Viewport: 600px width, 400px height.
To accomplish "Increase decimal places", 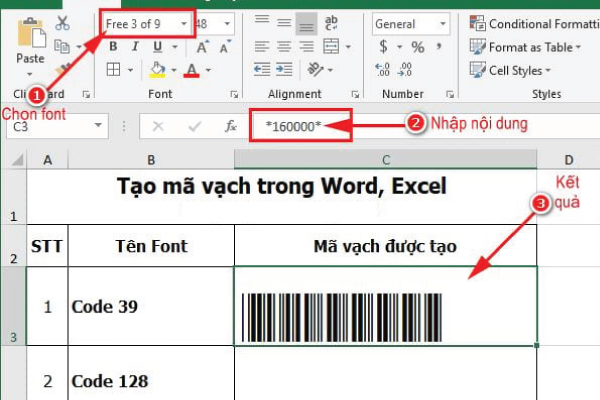I will 383,70.
